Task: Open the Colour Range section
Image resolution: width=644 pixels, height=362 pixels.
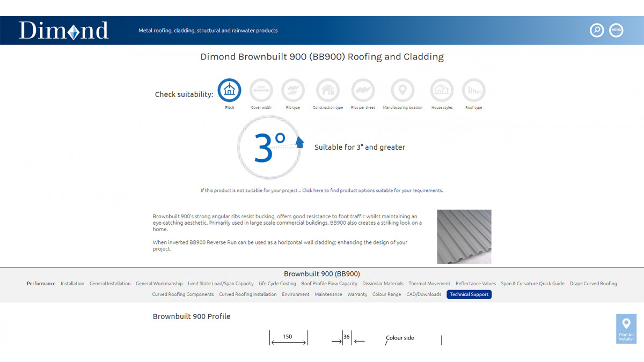Action: tap(387, 294)
